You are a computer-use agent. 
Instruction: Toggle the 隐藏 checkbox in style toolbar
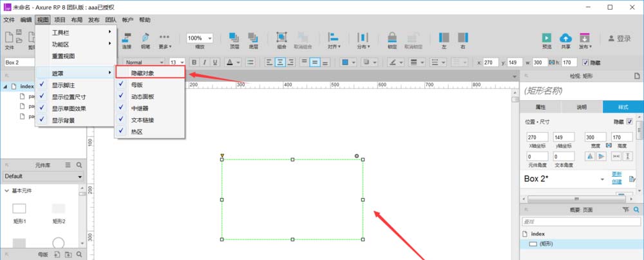click(x=585, y=63)
